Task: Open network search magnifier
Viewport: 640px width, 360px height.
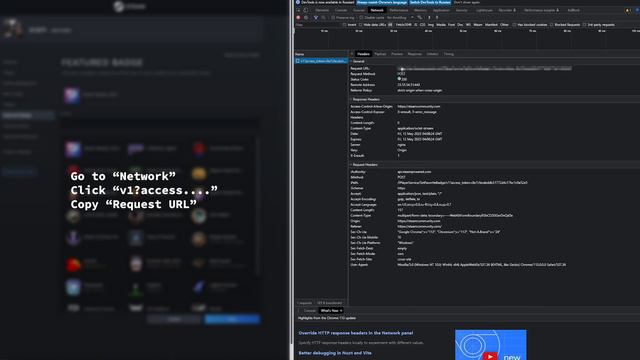Action: tap(323, 18)
